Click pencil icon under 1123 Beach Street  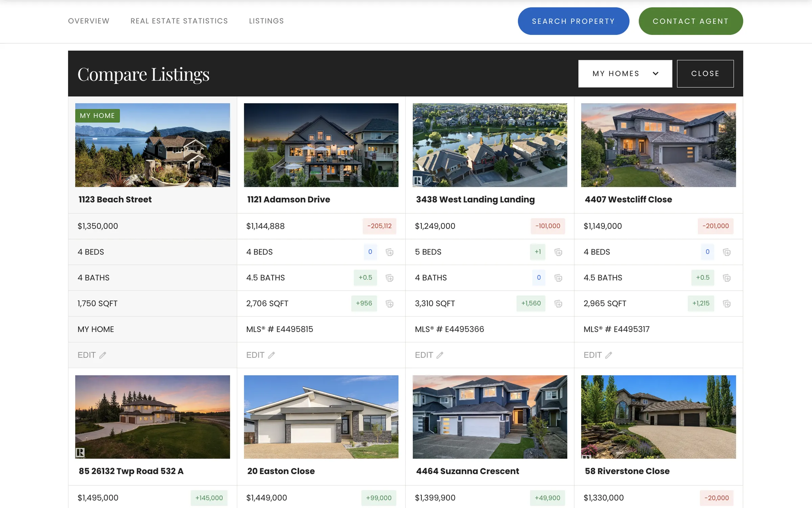pyautogui.click(x=103, y=355)
